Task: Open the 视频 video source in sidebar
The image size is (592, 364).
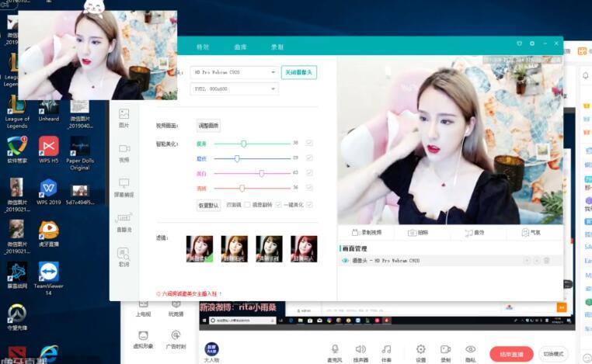Action: 124,153
